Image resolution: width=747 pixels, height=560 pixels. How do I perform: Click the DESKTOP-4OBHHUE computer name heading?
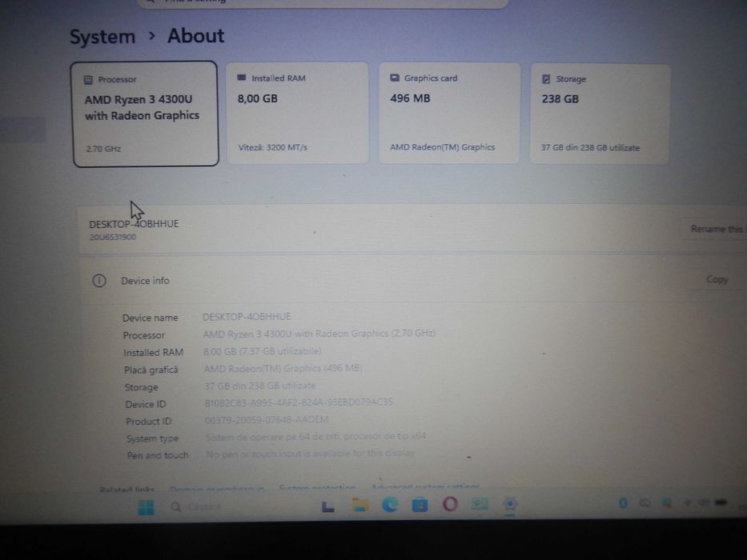(134, 224)
